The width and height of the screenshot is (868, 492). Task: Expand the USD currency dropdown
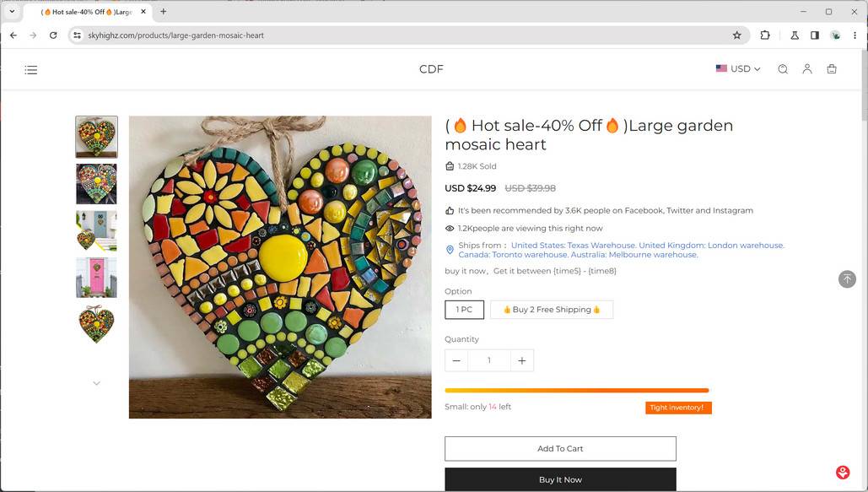pyautogui.click(x=738, y=69)
